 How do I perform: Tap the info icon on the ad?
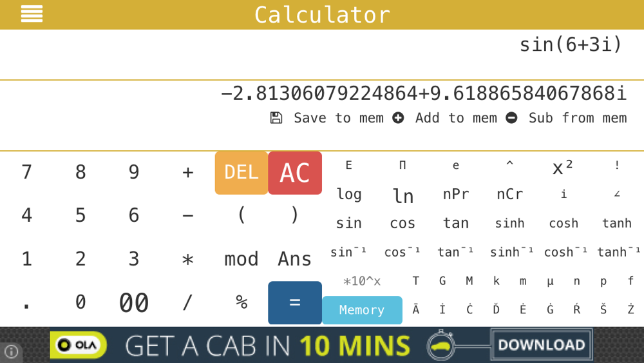pos(10,352)
